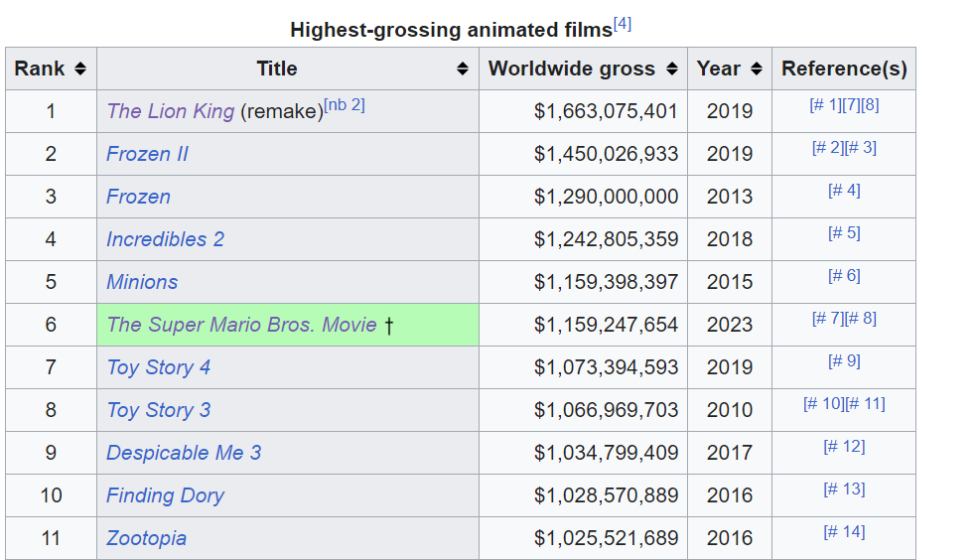Image resolution: width=977 pixels, height=560 pixels.
Task: Click year 2015 in Minions row
Action: pos(730,282)
